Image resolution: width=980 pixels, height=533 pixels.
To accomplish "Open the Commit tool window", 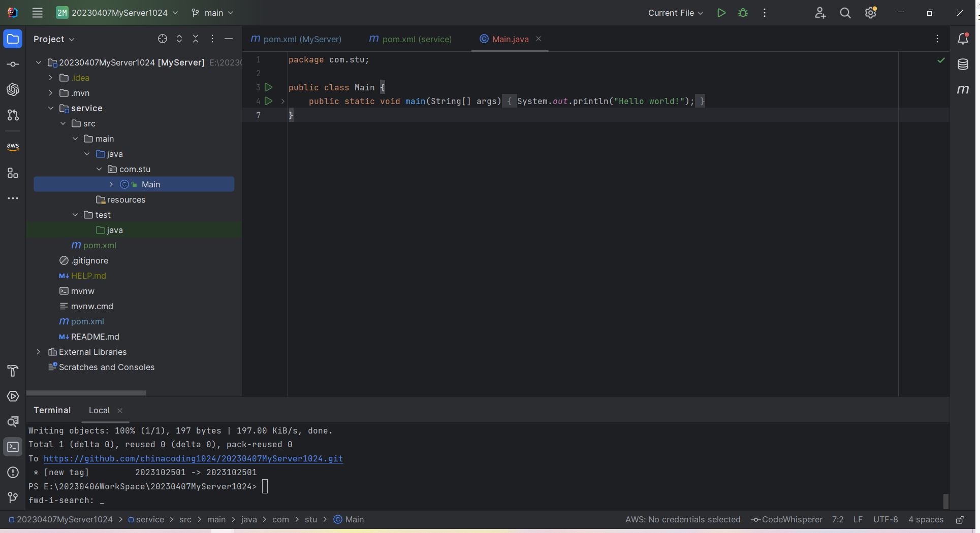I will tap(13, 64).
